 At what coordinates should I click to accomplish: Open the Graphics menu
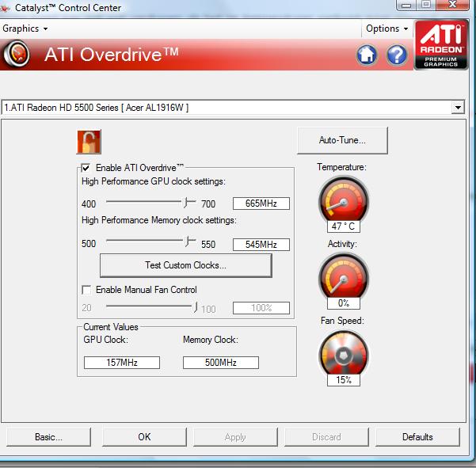coord(25,29)
